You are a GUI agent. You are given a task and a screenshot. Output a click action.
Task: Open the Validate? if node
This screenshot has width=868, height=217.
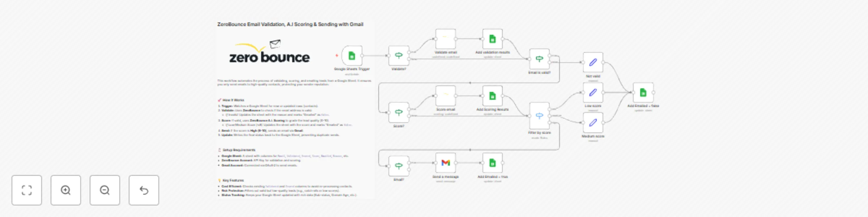click(399, 56)
